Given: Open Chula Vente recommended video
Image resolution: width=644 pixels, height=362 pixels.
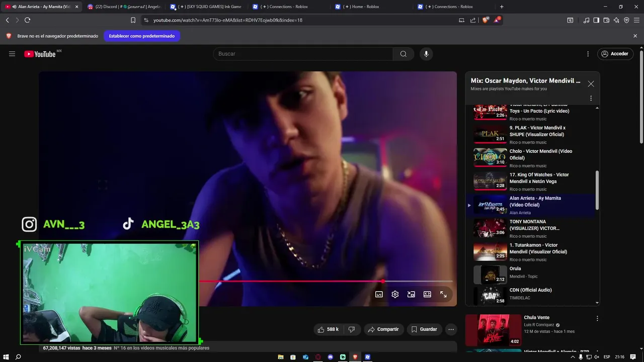Looking at the screenshot, I should tap(493, 330).
